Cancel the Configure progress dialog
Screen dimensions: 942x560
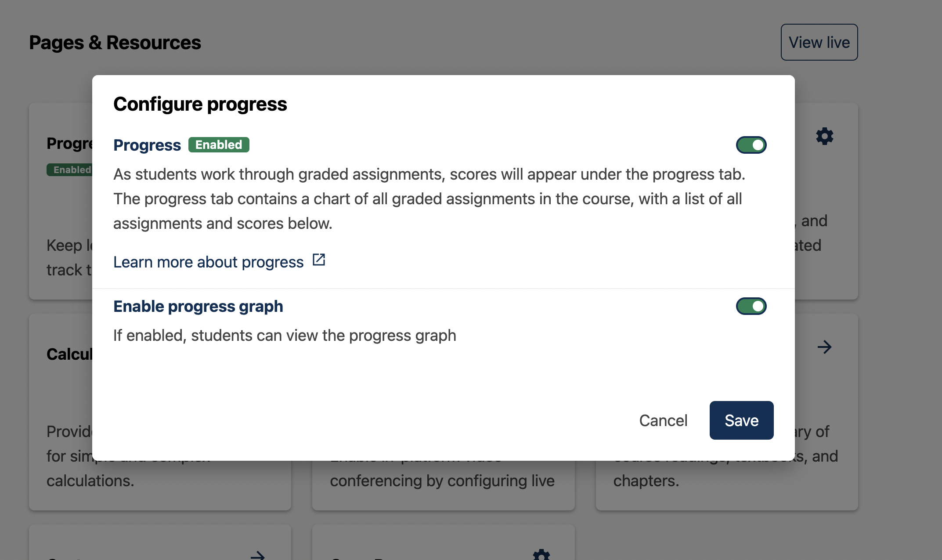pyautogui.click(x=663, y=420)
